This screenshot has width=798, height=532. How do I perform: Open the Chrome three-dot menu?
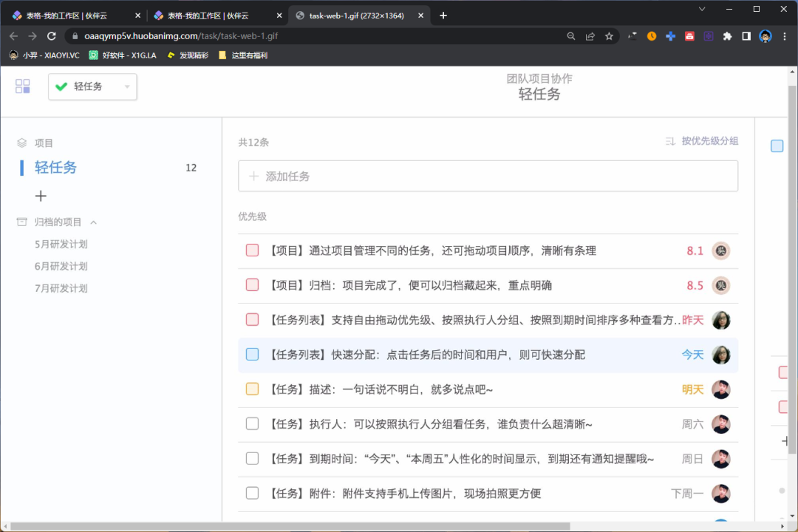[x=785, y=35]
